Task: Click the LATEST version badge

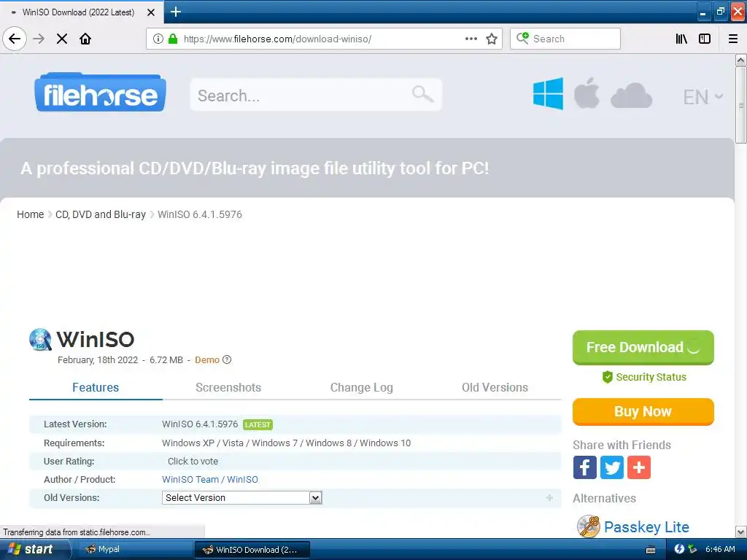Action: [x=258, y=424]
